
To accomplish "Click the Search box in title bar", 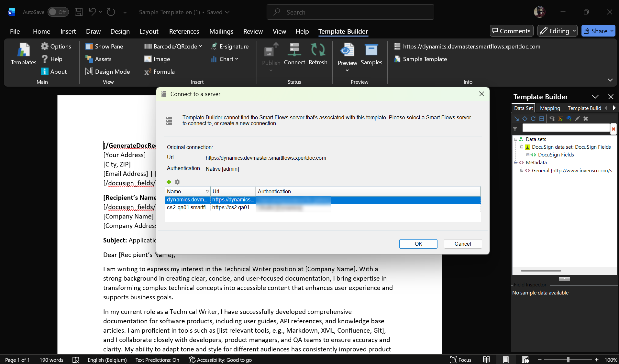I will point(350,12).
